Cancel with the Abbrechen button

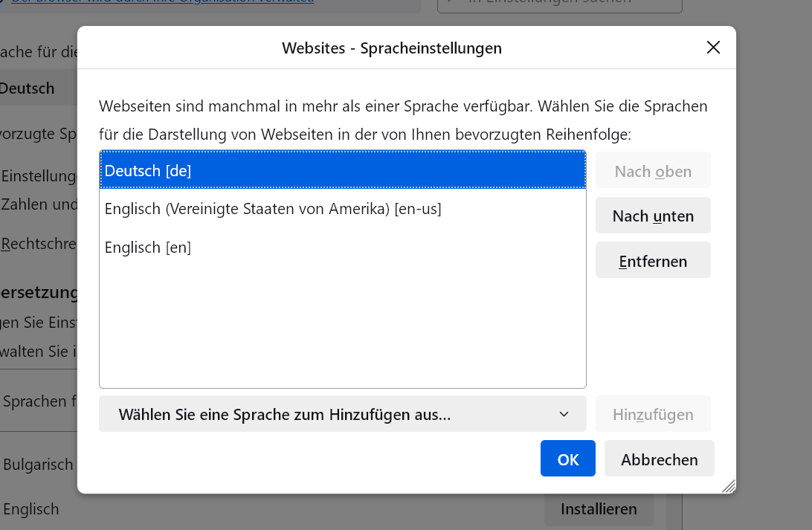[x=659, y=459]
